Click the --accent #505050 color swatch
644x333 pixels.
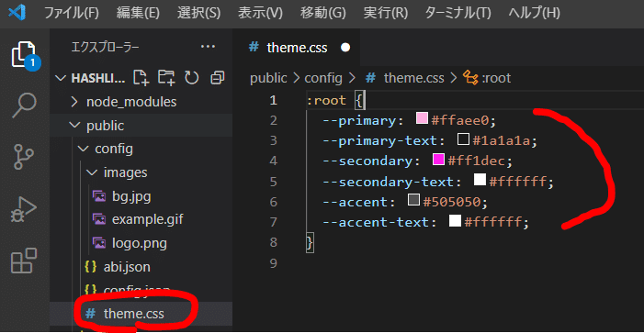413,200
